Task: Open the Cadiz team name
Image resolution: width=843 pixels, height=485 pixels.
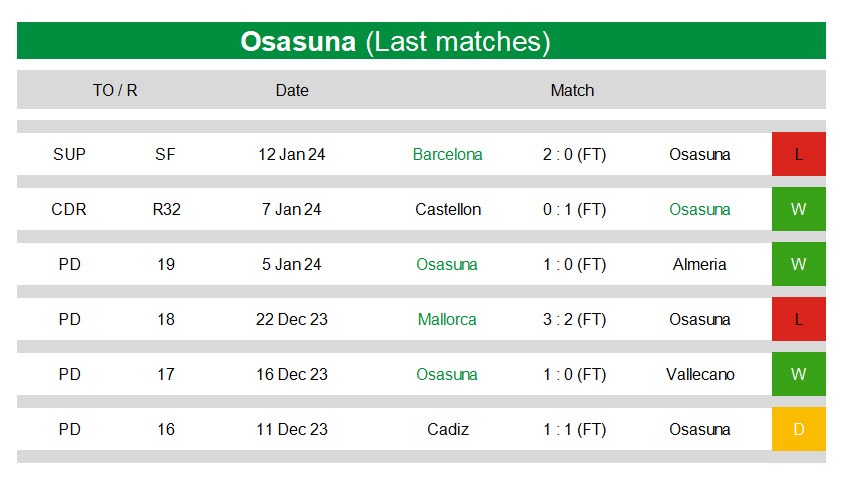Action: tap(447, 429)
